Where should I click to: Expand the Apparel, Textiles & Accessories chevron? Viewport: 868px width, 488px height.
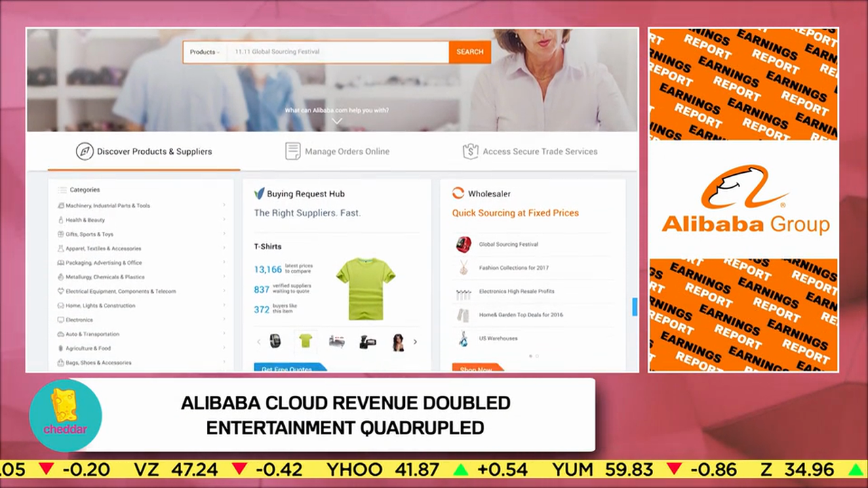[x=224, y=247]
